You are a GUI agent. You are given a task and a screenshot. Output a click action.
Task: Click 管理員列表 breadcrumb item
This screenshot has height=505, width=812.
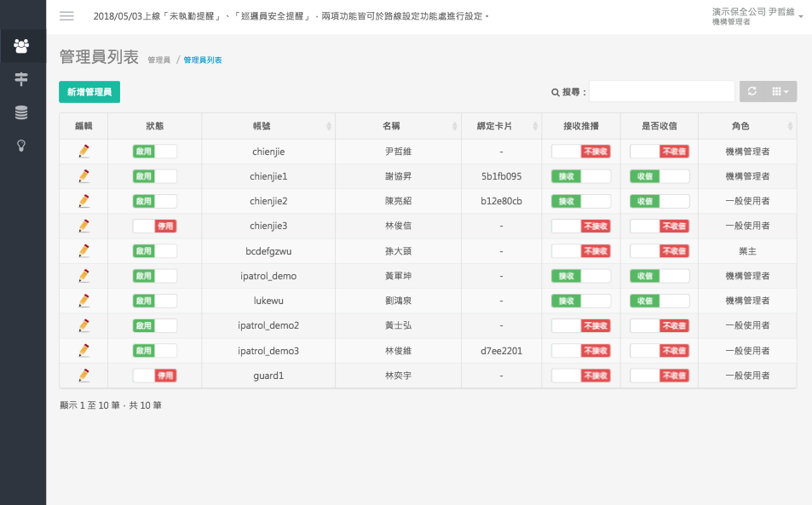point(203,60)
